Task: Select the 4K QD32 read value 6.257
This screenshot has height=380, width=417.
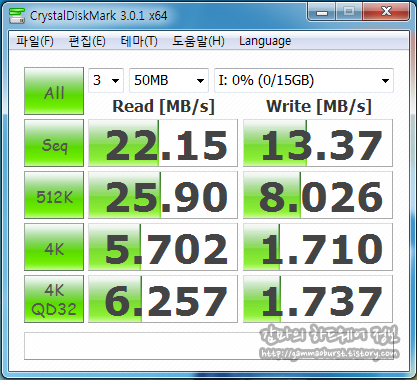Action: click(x=163, y=299)
